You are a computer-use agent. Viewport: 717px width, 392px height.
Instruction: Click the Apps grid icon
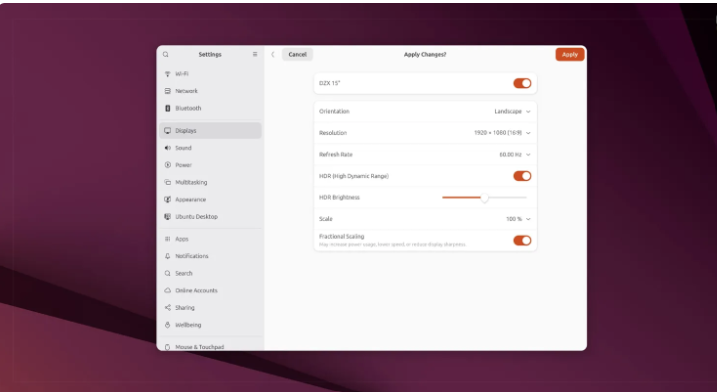coord(167,239)
